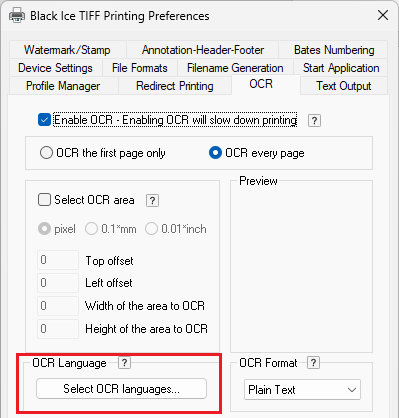Click Width of the area input field
The image size is (399, 418).
(x=58, y=306)
